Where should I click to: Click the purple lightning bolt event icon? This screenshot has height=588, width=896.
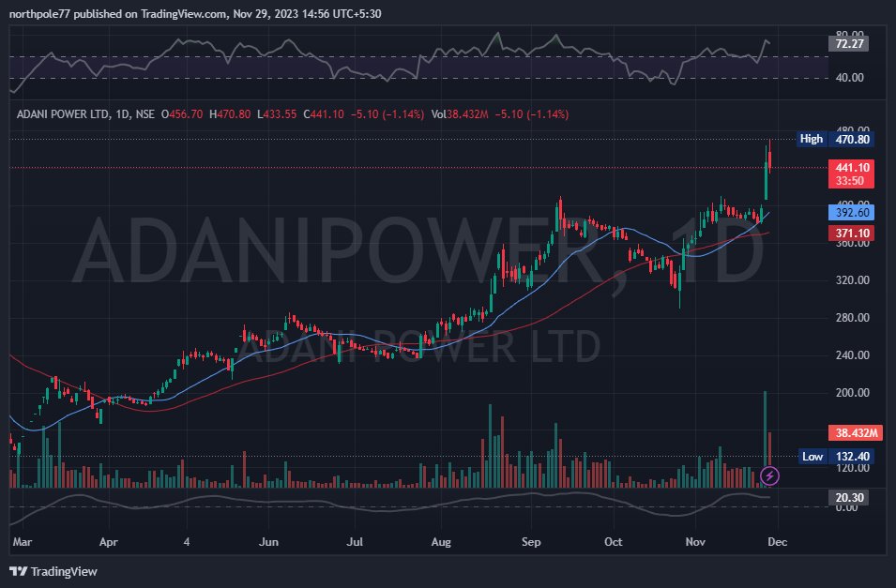pos(769,475)
